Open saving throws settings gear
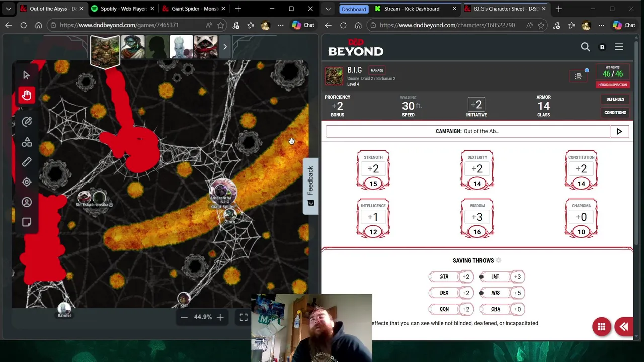644x362 pixels. coord(499,260)
